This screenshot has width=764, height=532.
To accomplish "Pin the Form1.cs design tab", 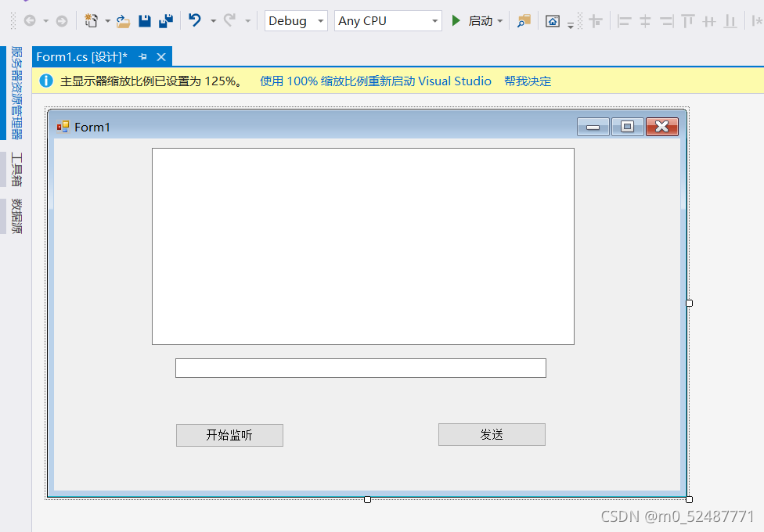I will pyautogui.click(x=142, y=57).
